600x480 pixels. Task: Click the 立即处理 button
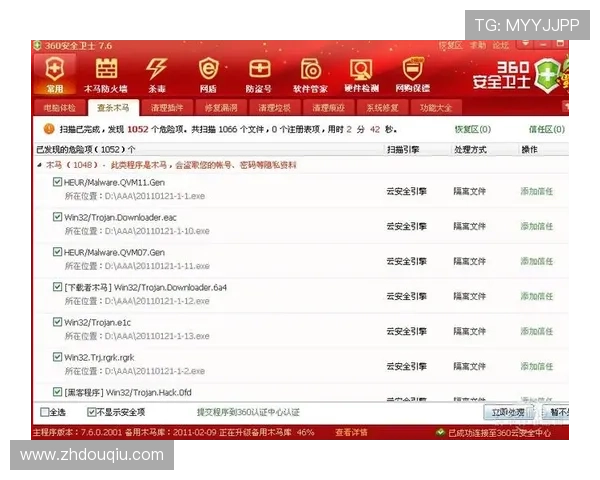coord(510,412)
